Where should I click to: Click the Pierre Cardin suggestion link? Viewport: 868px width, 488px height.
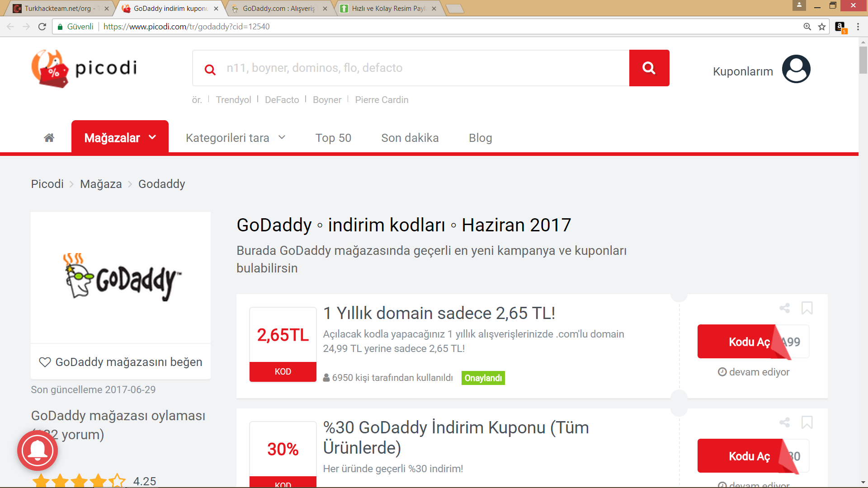[x=382, y=100]
